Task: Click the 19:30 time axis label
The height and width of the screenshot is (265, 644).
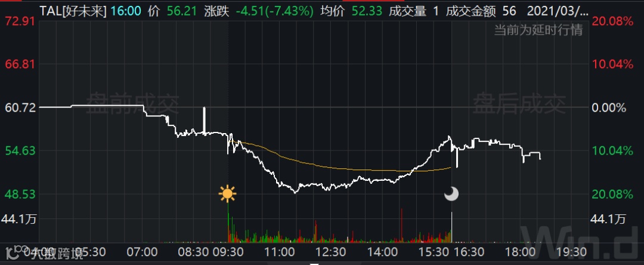Action: tap(572, 252)
